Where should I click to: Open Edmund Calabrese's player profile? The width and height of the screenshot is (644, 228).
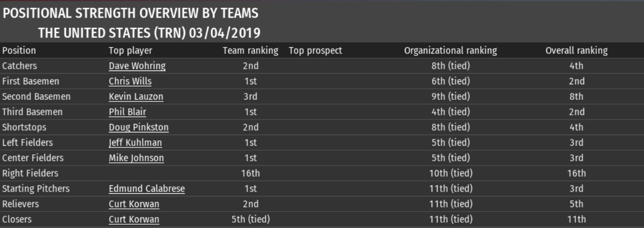[x=147, y=188]
